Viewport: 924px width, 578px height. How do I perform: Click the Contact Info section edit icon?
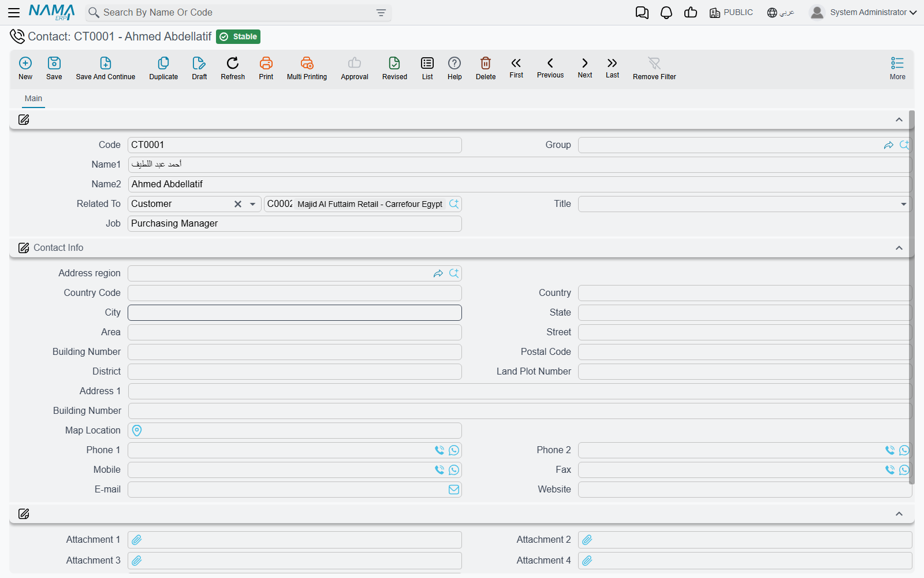(x=24, y=248)
